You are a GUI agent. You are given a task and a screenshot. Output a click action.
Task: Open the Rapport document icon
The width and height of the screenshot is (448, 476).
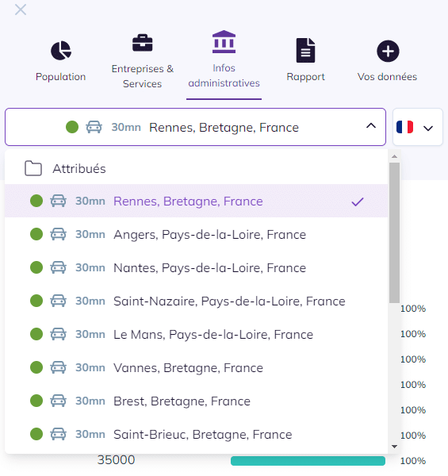point(305,51)
